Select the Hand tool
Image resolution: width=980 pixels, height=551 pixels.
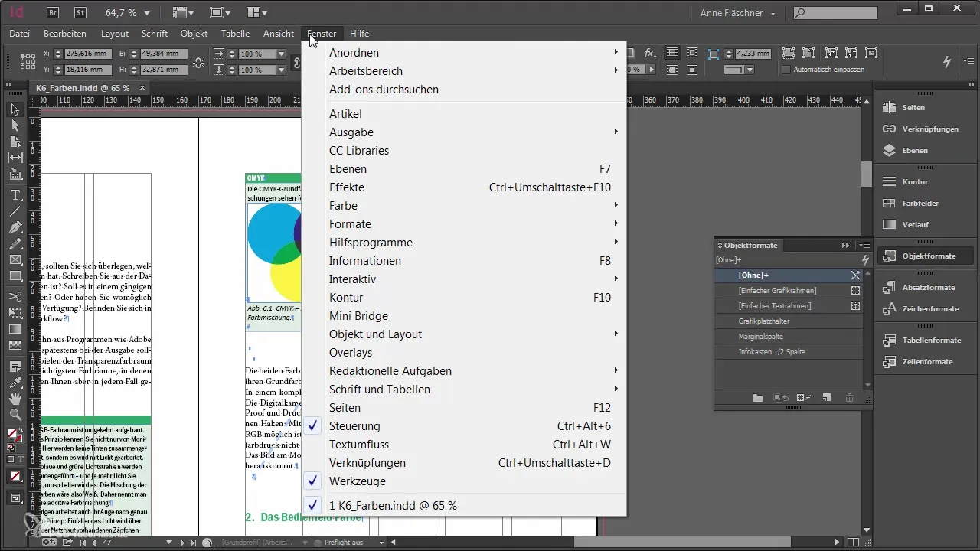[15, 398]
